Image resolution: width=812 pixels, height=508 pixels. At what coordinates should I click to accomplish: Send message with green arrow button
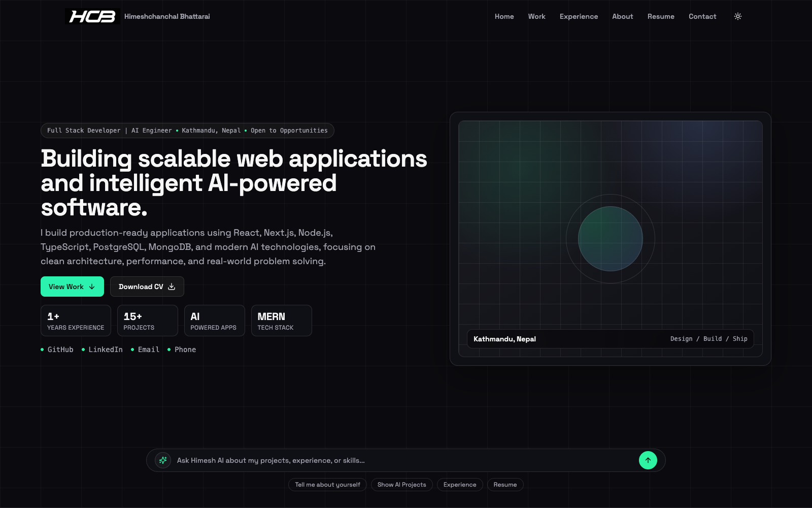click(x=648, y=460)
